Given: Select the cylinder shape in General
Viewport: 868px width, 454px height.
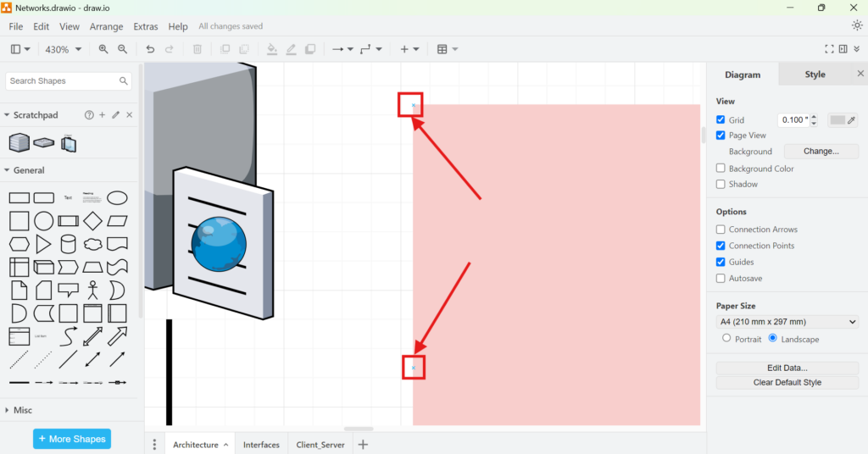Looking at the screenshot, I should tap(69, 244).
